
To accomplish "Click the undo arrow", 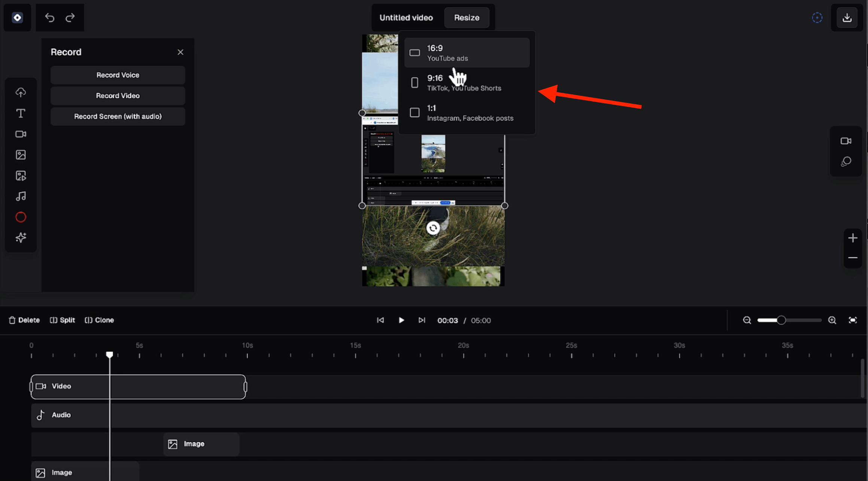I will click(49, 18).
